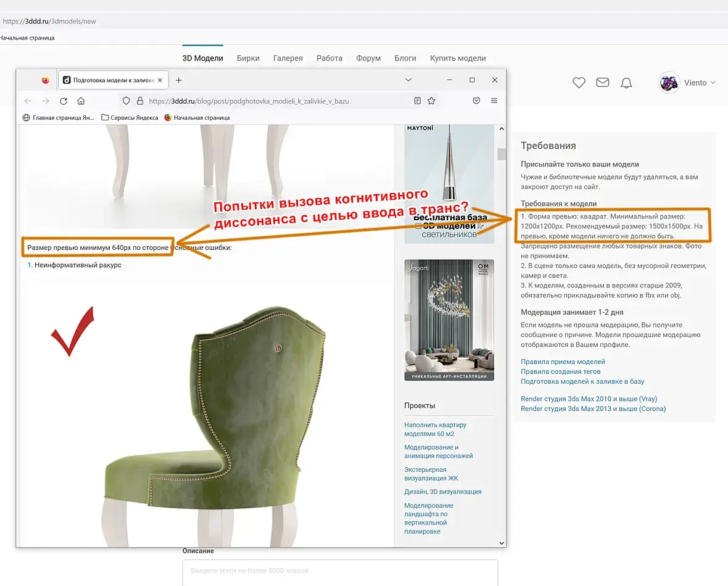Open Моделирование и анимация персонажей project
Screen dimensions: 728x586
click(438, 452)
